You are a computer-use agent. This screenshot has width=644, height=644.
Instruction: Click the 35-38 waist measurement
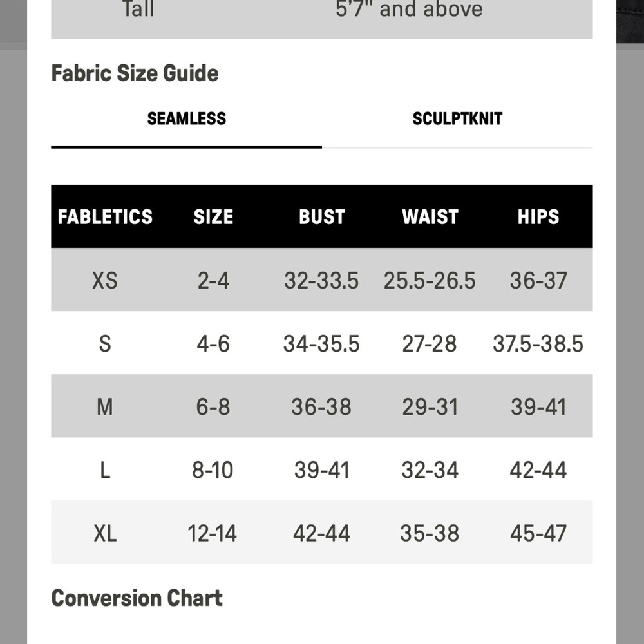pyautogui.click(x=430, y=533)
